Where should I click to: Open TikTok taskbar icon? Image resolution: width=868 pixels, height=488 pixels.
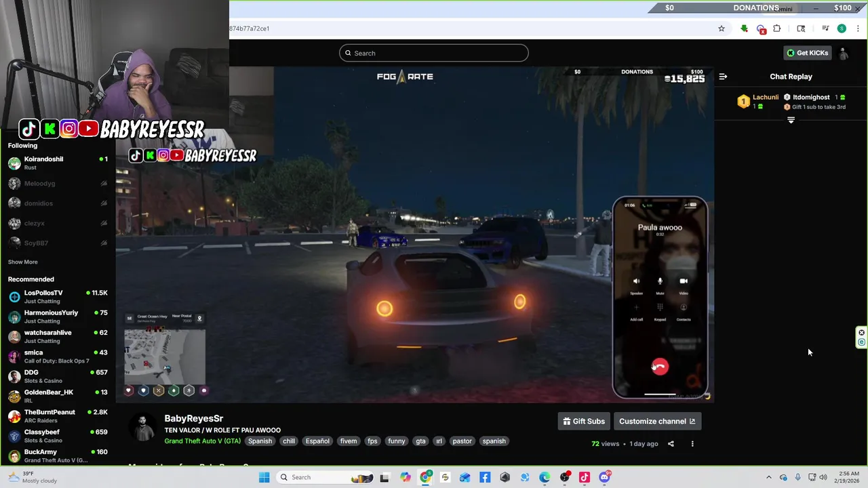(585, 477)
